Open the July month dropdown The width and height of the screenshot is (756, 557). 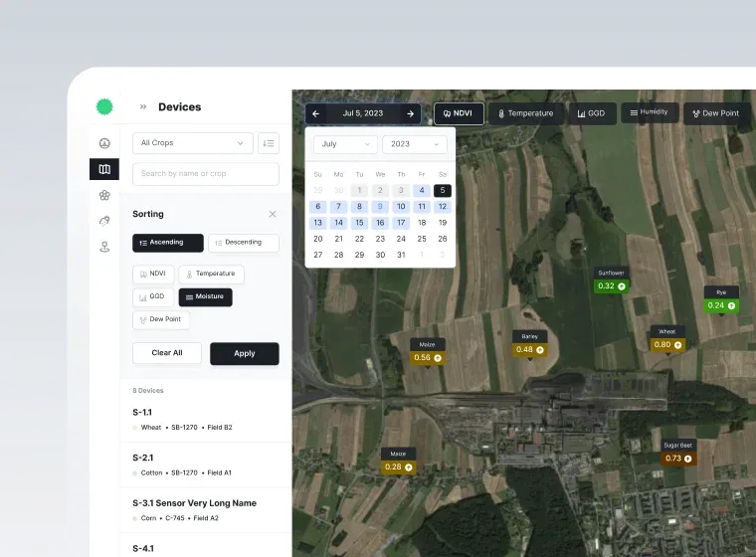click(x=345, y=144)
